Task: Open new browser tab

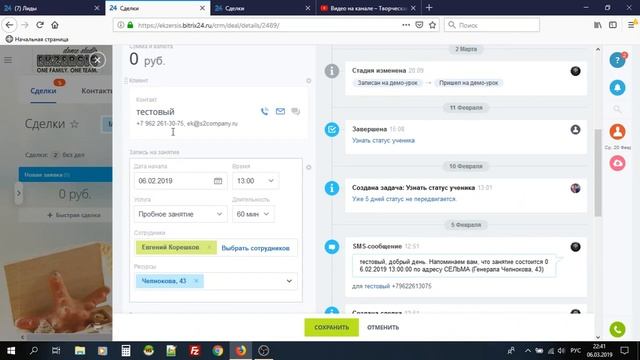Action: pyautogui.click(x=429, y=8)
